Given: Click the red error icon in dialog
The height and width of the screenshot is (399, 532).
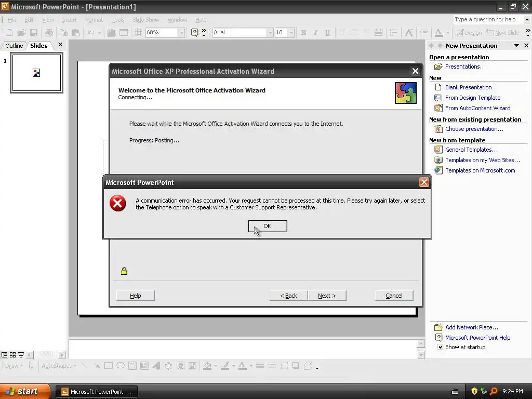Looking at the screenshot, I should click(x=118, y=203).
